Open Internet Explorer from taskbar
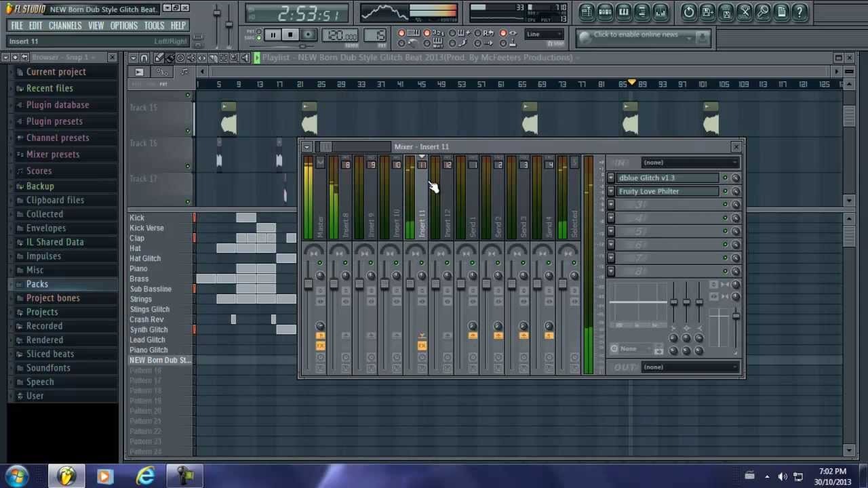This screenshot has height=488, width=868. 144,476
